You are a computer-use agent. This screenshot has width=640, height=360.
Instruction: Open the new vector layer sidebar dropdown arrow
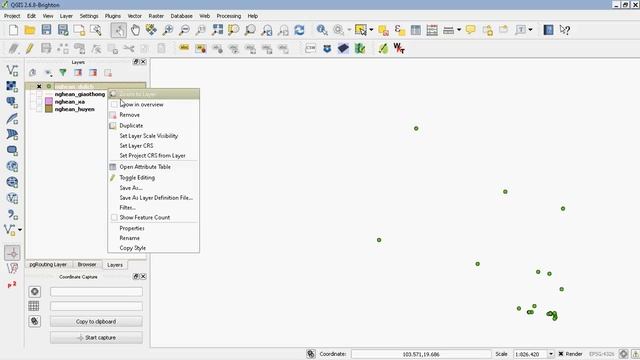pyautogui.click(x=20, y=230)
